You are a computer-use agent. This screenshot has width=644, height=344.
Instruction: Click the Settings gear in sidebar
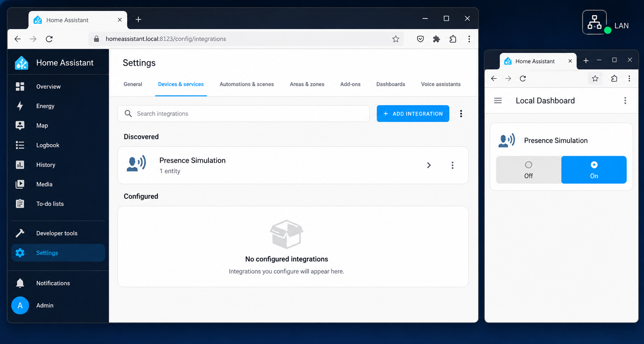coord(20,253)
